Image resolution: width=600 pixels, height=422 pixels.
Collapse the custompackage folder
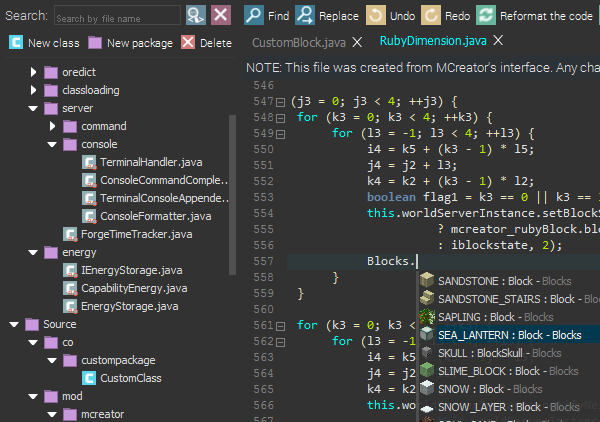pos(52,360)
